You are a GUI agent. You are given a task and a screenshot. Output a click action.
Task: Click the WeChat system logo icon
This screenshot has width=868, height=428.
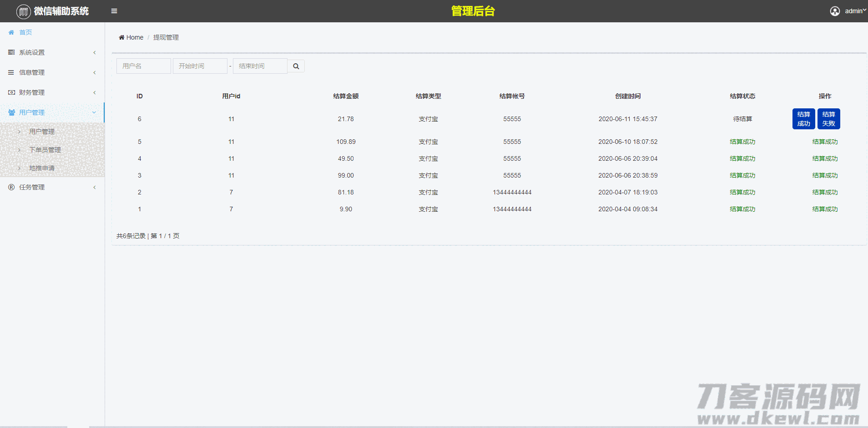23,11
